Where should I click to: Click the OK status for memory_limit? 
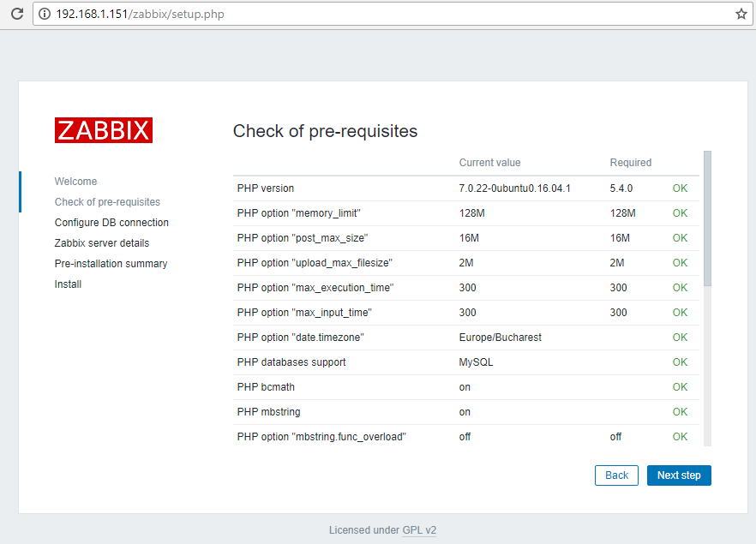[x=680, y=213]
